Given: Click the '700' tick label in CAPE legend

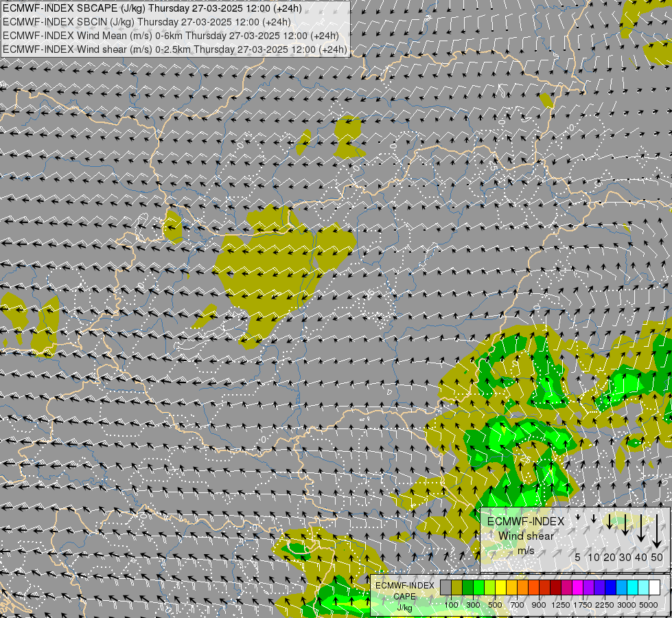Looking at the screenshot, I should [x=518, y=605].
